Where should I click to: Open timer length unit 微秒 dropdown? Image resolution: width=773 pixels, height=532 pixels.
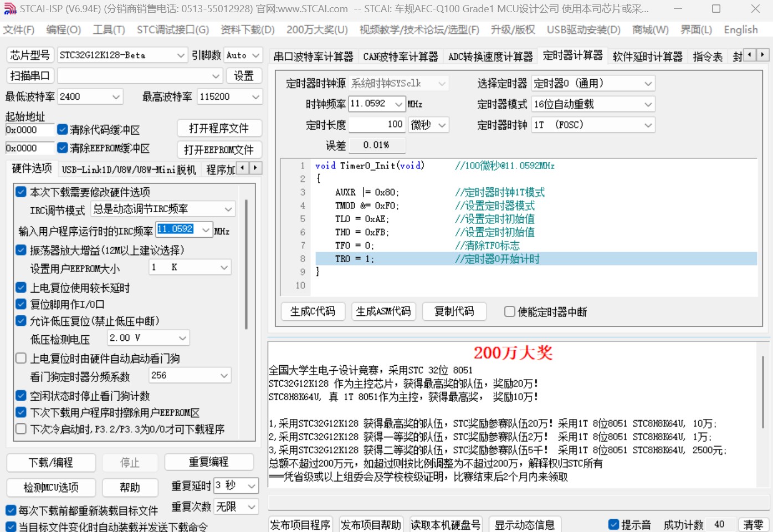pos(428,125)
